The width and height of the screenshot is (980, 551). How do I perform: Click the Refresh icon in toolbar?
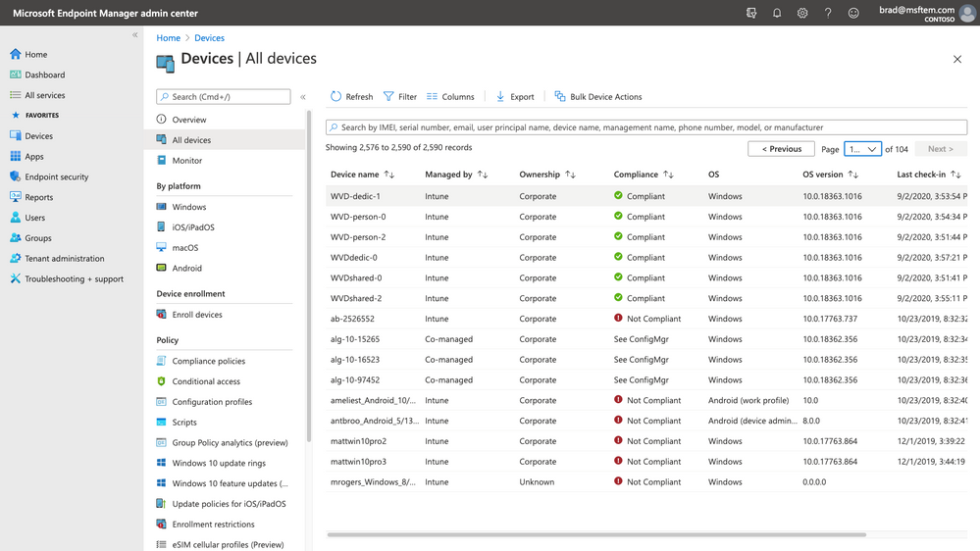pyautogui.click(x=335, y=97)
